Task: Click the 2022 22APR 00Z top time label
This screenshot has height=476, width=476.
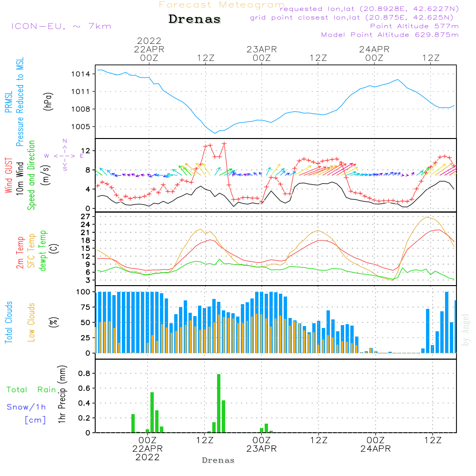Action: click(x=149, y=49)
